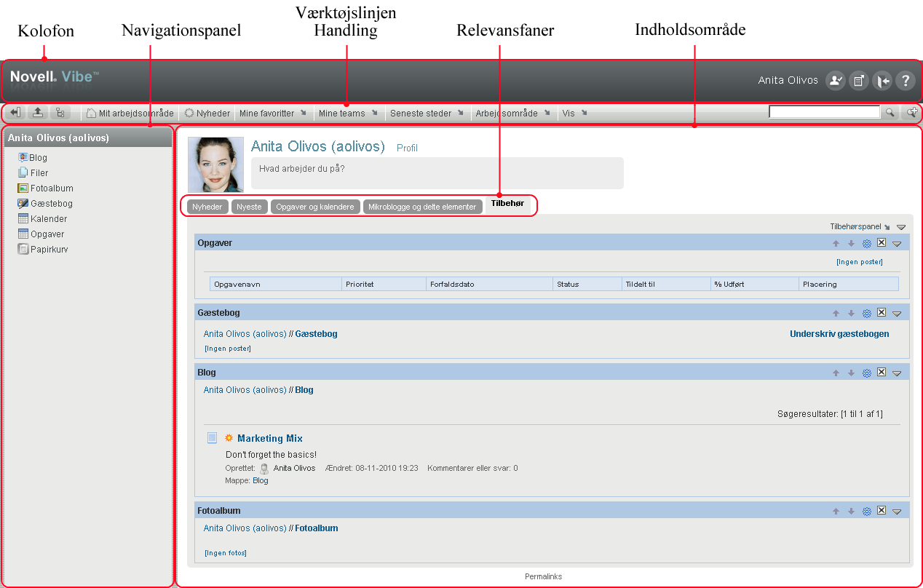Open the document-sheet icon in the header
The image size is (923, 588).
coord(858,81)
